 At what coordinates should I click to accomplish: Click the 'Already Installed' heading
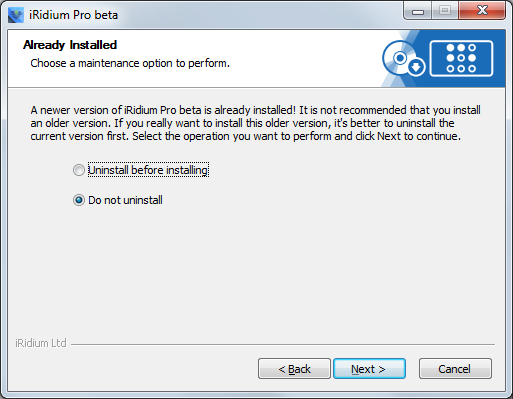tap(70, 45)
